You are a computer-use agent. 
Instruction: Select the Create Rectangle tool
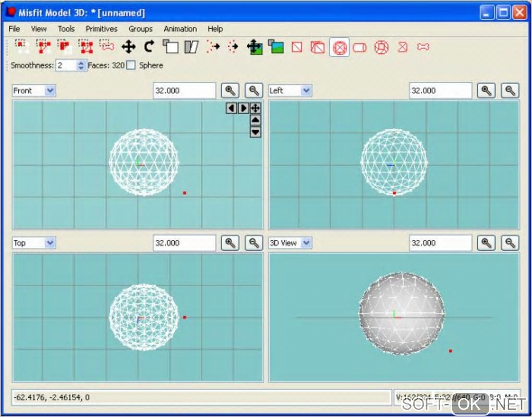[403, 47]
